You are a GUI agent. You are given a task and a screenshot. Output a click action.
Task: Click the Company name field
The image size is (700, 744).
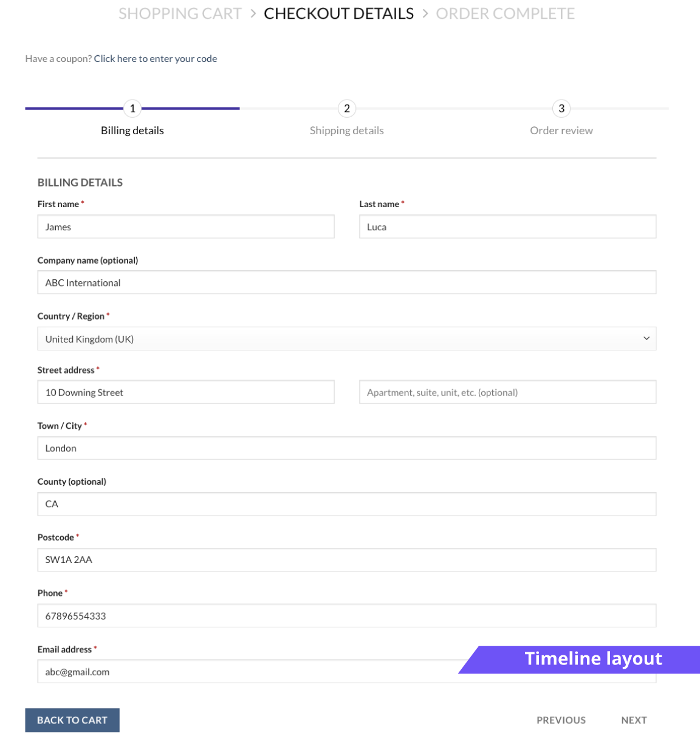click(347, 282)
